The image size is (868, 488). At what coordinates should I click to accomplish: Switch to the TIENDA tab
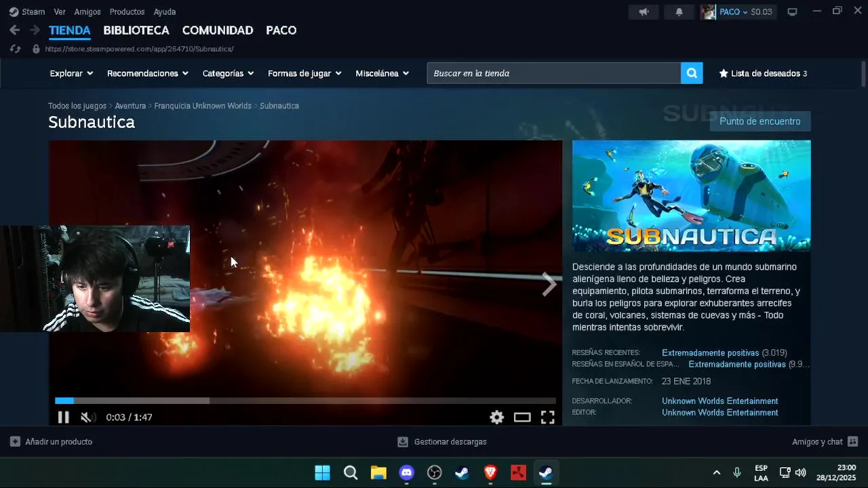[x=69, y=30]
